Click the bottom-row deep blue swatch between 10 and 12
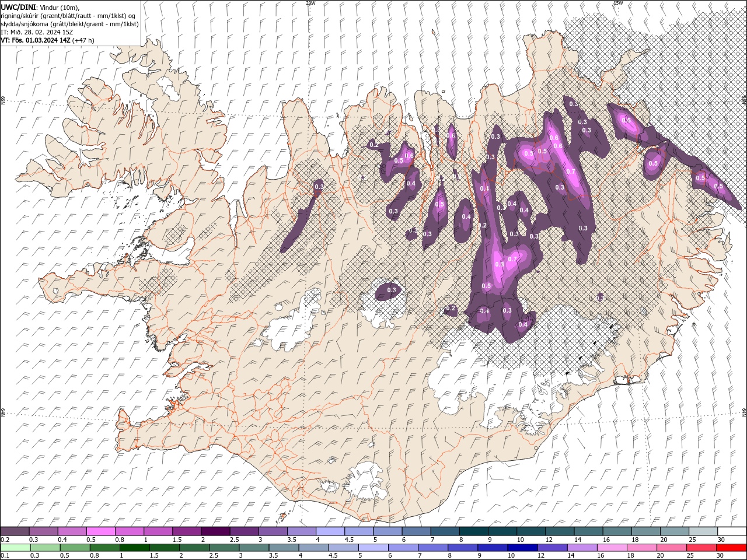This screenshot has width=747, height=560. pos(521,548)
